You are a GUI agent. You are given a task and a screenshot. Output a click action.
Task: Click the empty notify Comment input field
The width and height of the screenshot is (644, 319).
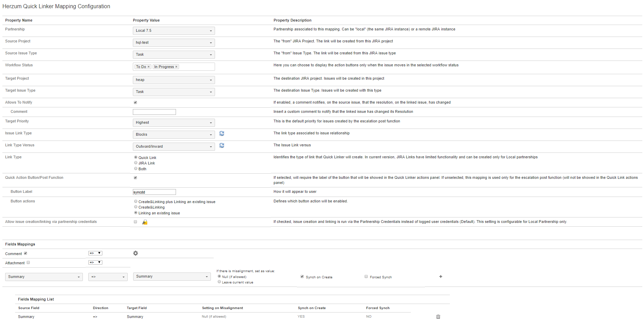point(154,112)
